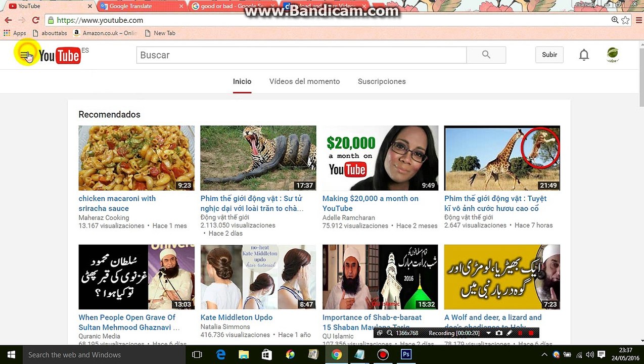Open the macaroni video thumbnail
Viewport: 644px width, 364px height.
point(136,158)
